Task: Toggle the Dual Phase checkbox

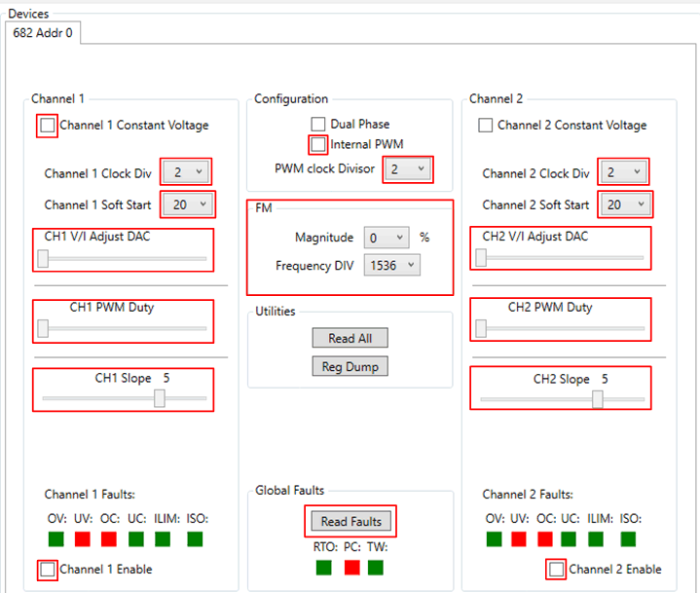Action: (318, 125)
